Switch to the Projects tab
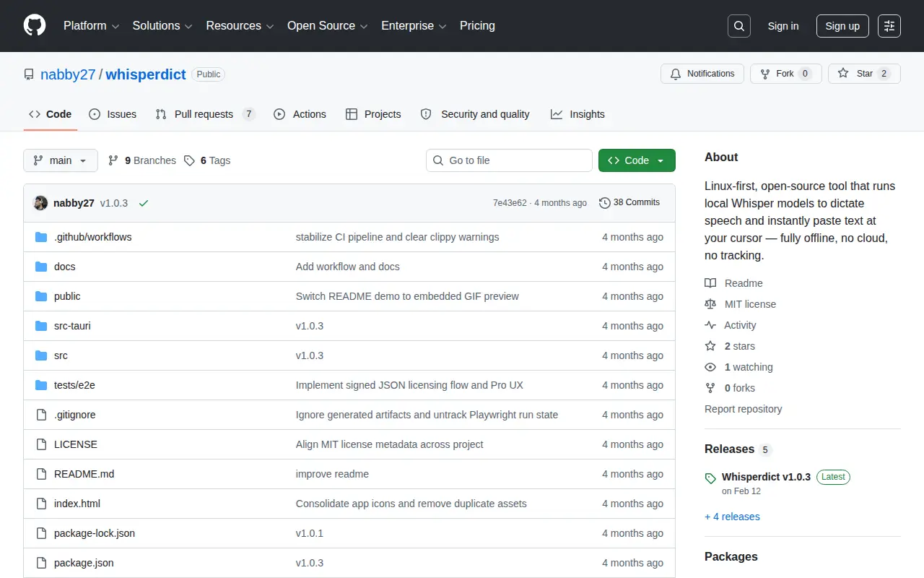The image size is (924, 578). click(373, 114)
